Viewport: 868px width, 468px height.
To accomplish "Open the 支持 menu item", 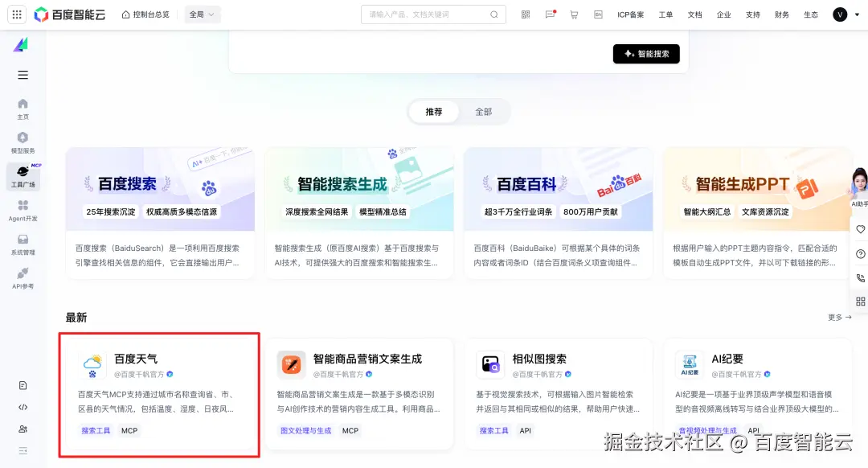I will click(753, 15).
